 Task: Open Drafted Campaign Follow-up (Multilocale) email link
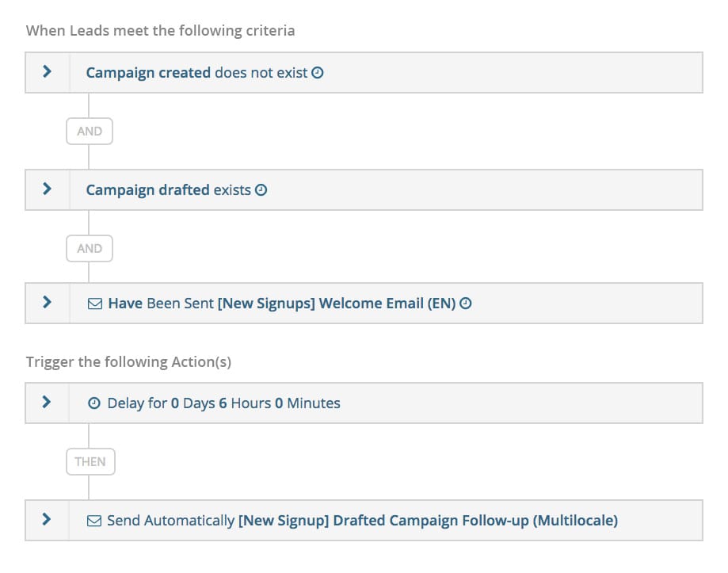pyautogui.click(x=428, y=521)
